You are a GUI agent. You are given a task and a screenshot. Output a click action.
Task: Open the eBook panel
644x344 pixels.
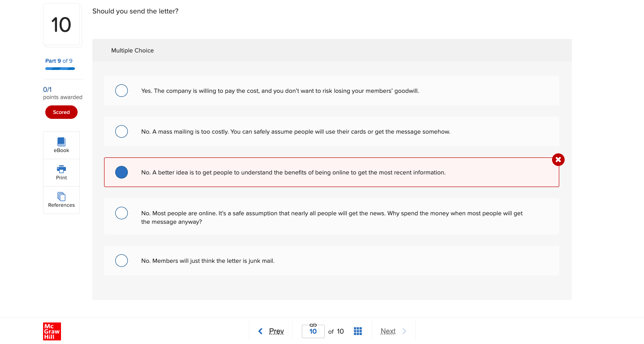click(x=61, y=144)
